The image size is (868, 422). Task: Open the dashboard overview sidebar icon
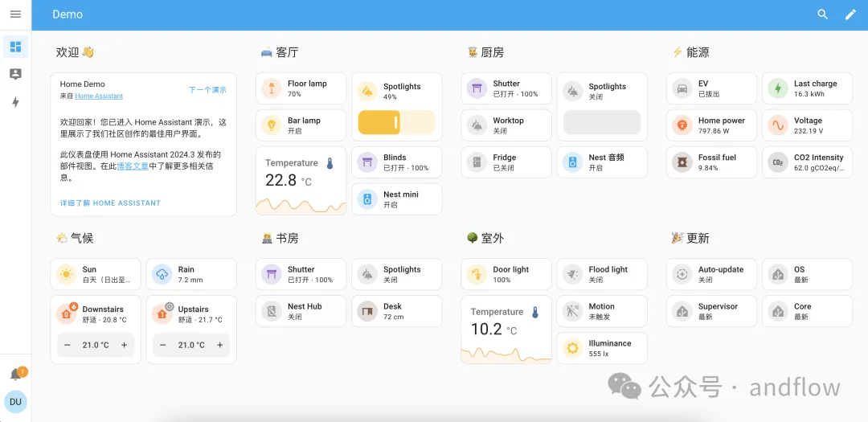[x=15, y=47]
